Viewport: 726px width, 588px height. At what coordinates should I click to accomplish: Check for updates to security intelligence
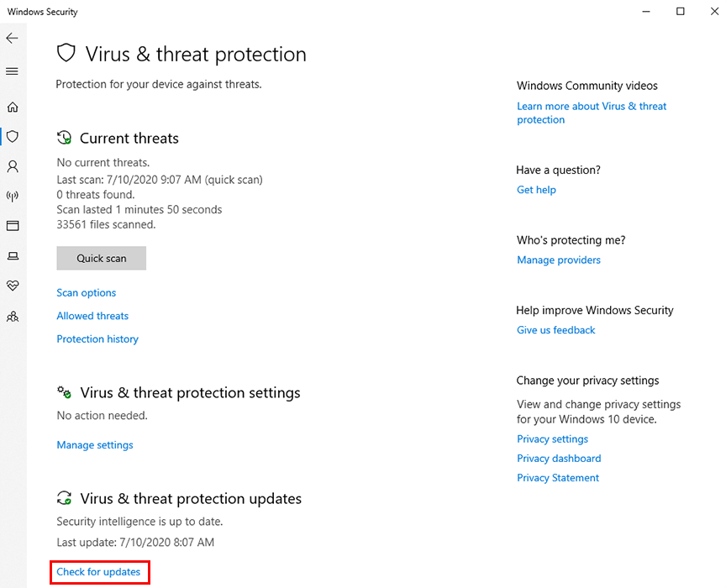coord(99,572)
